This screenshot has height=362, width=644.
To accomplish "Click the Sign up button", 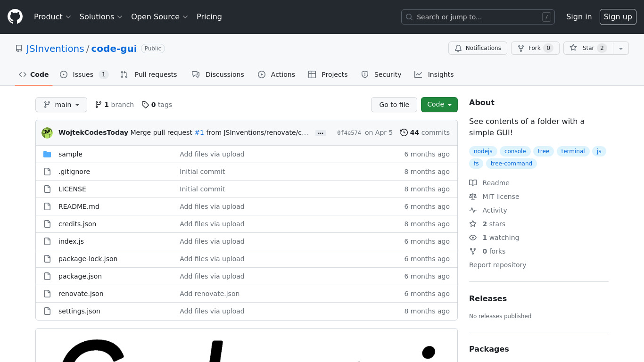I will (618, 17).
